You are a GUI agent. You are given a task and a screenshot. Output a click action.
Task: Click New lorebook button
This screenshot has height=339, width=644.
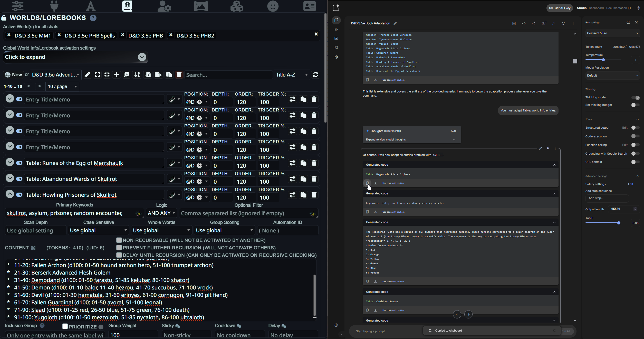tap(14, 75)
